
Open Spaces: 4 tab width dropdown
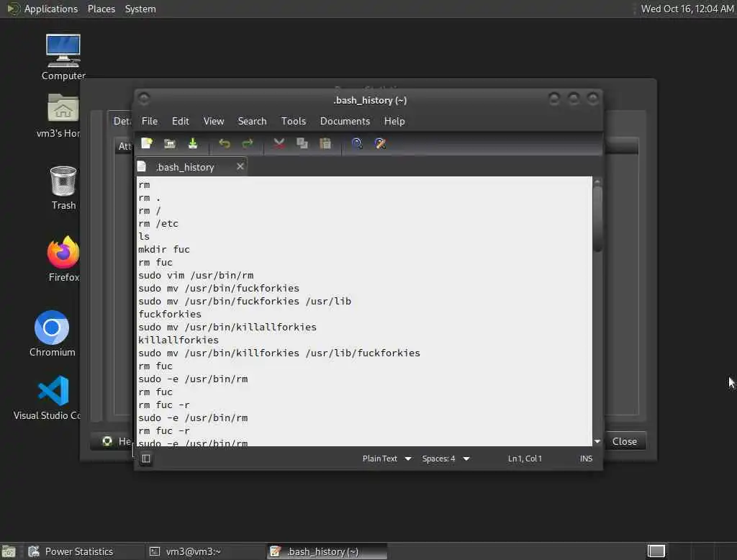(446, 459)
